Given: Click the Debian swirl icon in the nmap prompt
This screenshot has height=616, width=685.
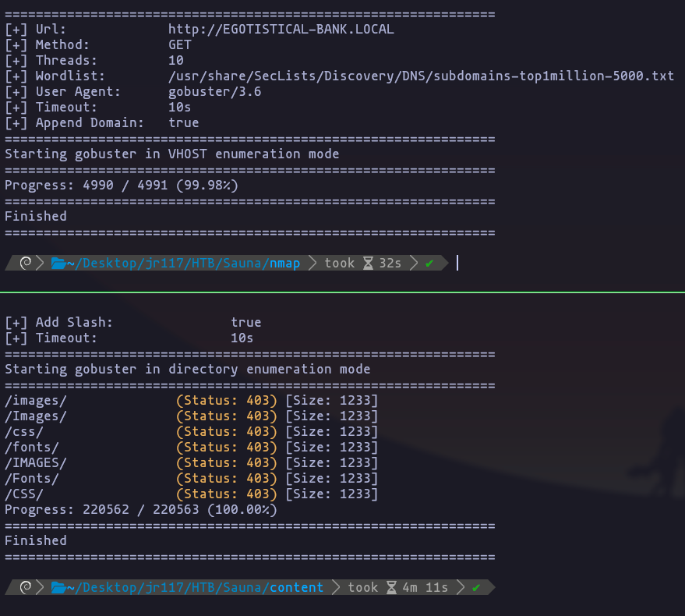Looking at the screenshot, I should tap(26, 264).
